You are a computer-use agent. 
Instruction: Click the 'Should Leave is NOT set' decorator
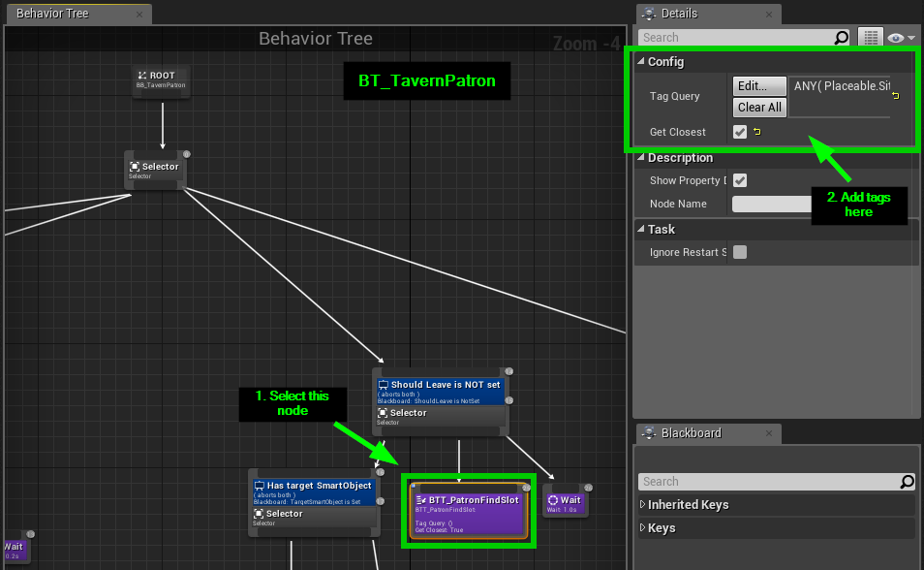[x=439, y=391]
